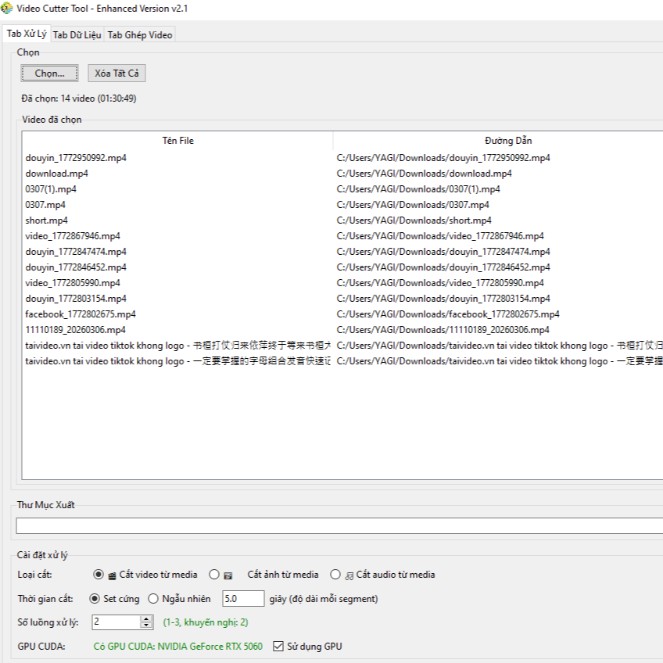Increase the processing threads count with up arrow
This screenshot has width=663, height=663.
click(x=145, y=618)
